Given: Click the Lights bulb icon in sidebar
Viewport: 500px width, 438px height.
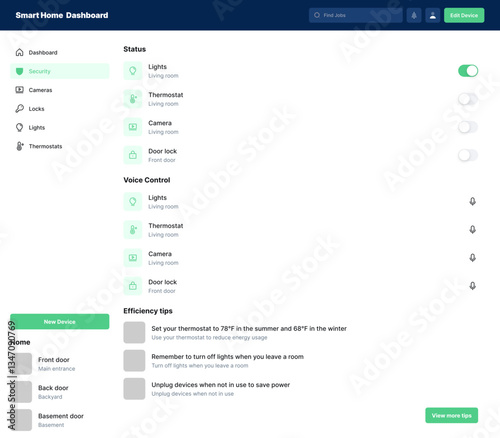Looking at the screenshot, I should 20,127.
